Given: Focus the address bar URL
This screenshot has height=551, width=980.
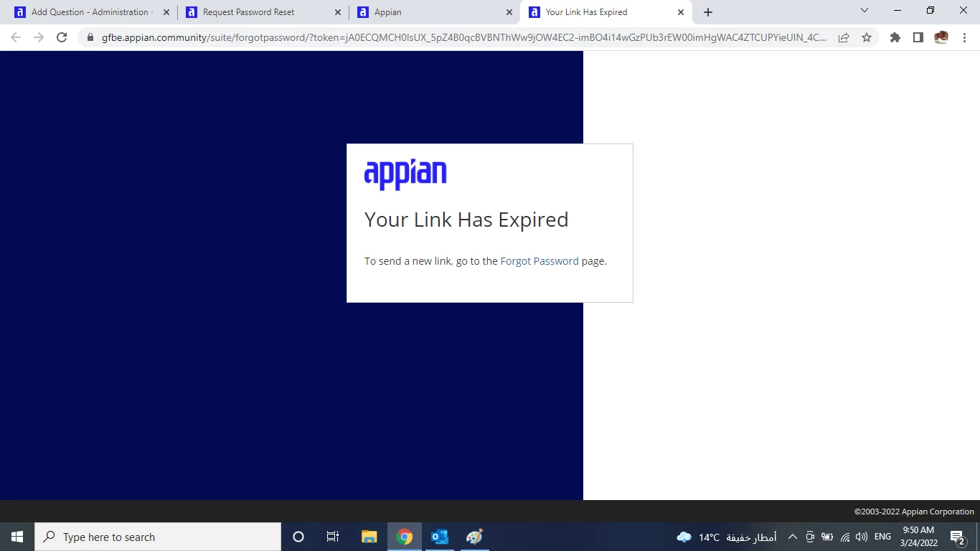Looking at the screenshot, I should click(x=464, y=37).
